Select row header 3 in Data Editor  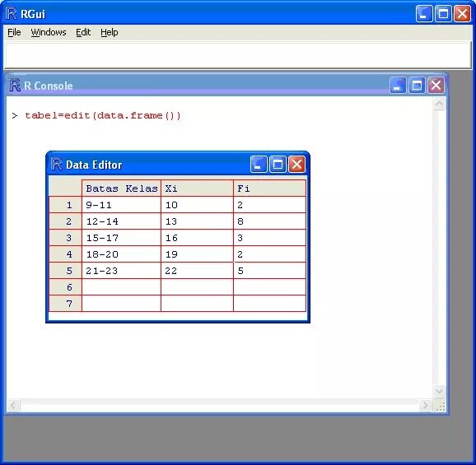66,238
